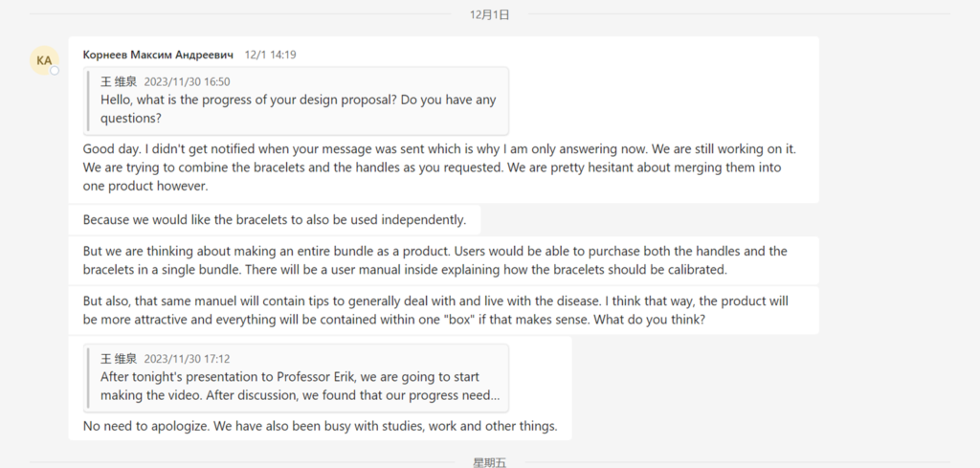Select the "No need to apologize" message
Image resolution: width=980 pixels, height=468 pixels.
[320, 426]
